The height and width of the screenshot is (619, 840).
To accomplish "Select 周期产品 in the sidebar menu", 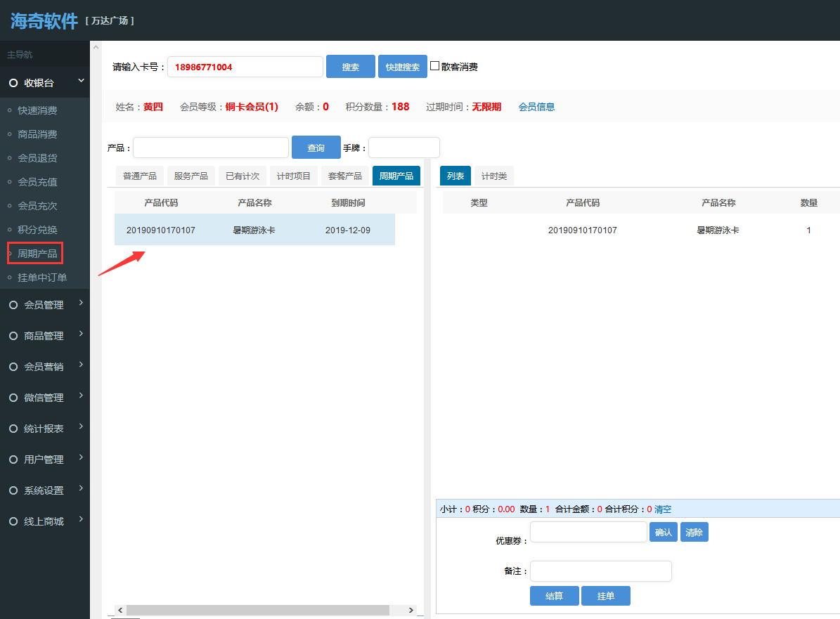I will [x=37, y=254].
